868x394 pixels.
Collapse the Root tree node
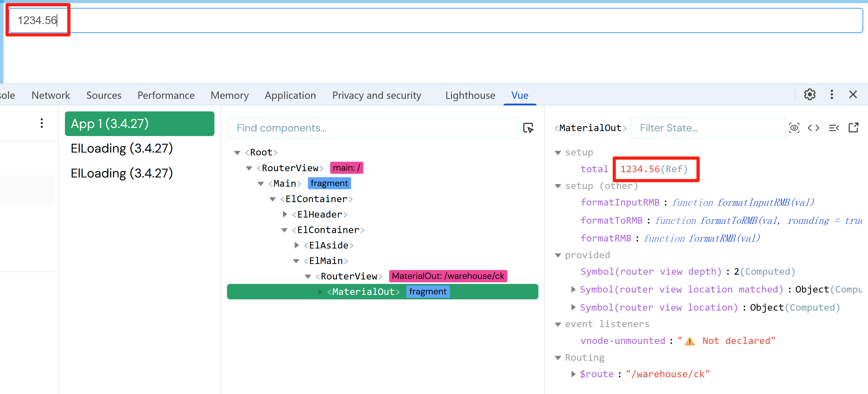pos(237,153)
